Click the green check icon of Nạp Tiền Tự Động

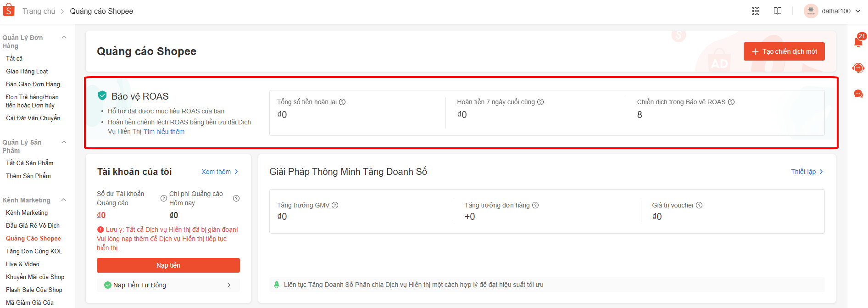click(x=108, y=285)
